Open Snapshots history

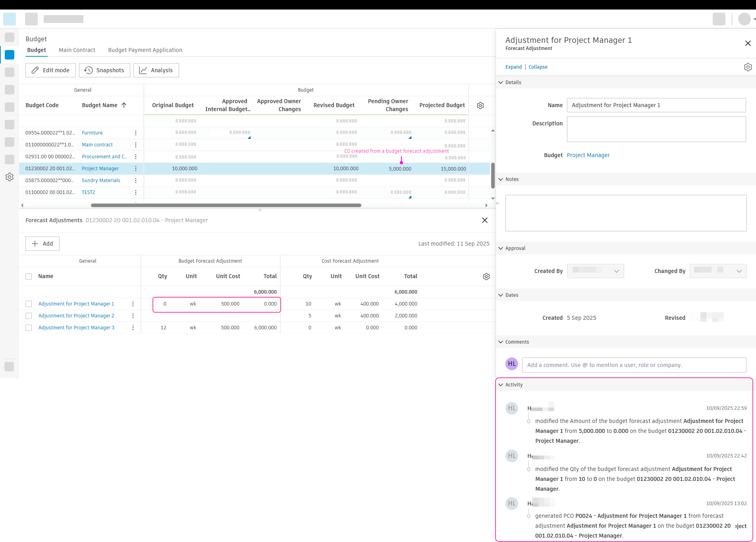pyautogui.click(x=104, y=70)
